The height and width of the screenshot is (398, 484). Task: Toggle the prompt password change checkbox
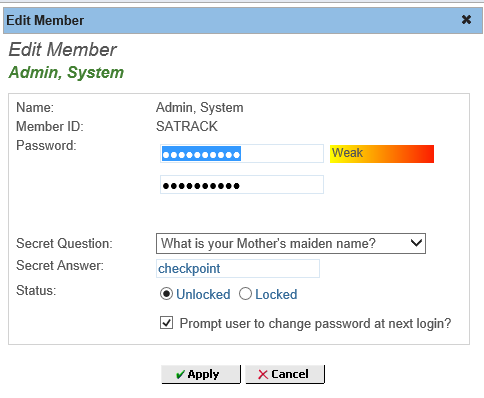click(x=166, y=323)
